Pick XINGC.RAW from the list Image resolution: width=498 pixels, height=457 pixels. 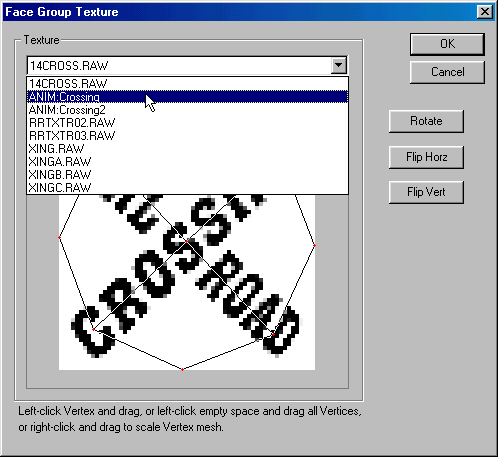[187, 188]
